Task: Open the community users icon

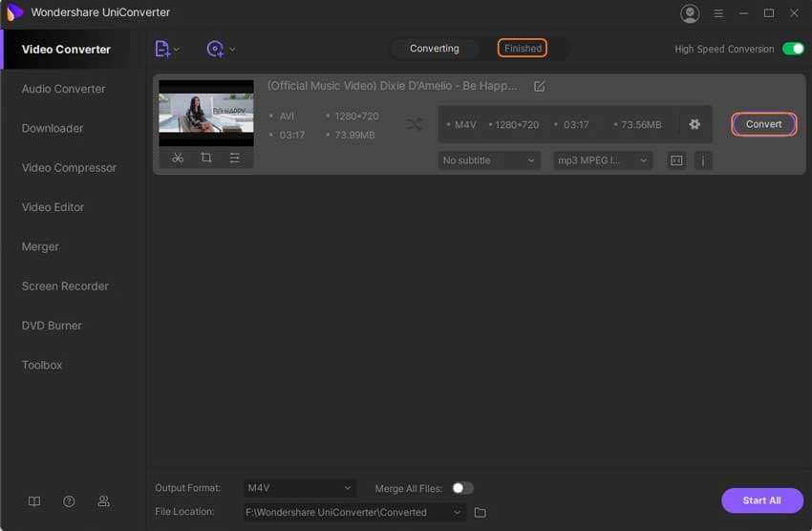Action: tap(103, 501)
